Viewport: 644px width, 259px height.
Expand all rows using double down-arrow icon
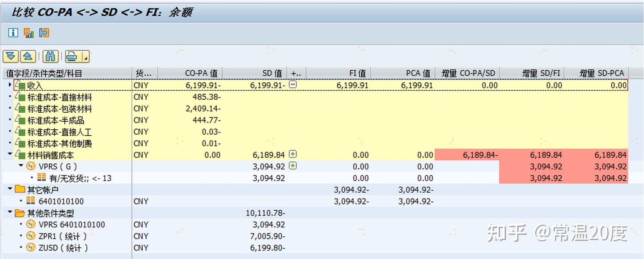[x=10, y=56]
